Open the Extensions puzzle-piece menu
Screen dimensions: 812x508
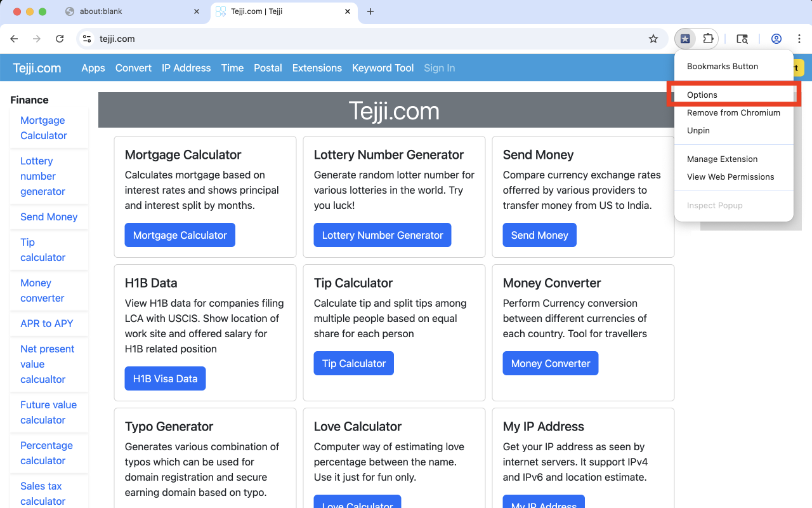tap(709, 39)
